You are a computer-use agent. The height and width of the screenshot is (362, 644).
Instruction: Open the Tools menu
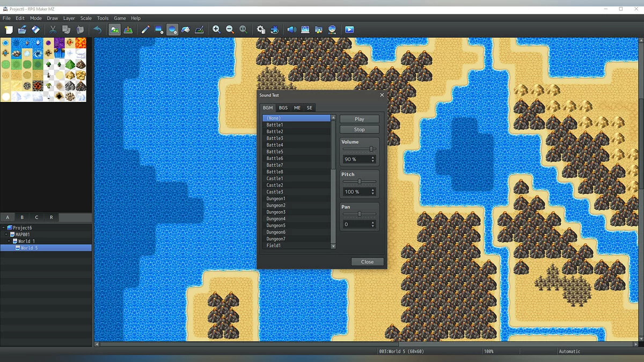[x=103, y=18]
